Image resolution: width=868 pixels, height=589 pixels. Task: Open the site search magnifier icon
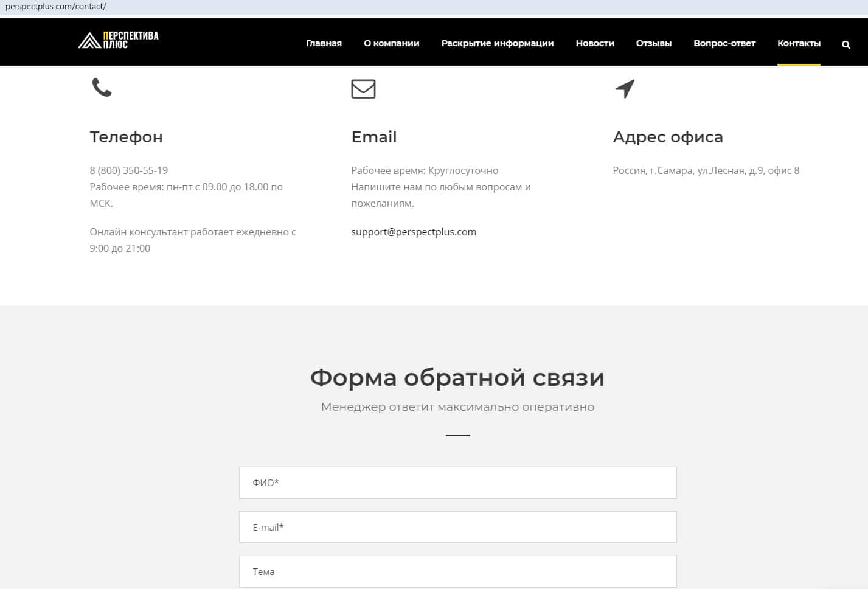click(845, 44)
